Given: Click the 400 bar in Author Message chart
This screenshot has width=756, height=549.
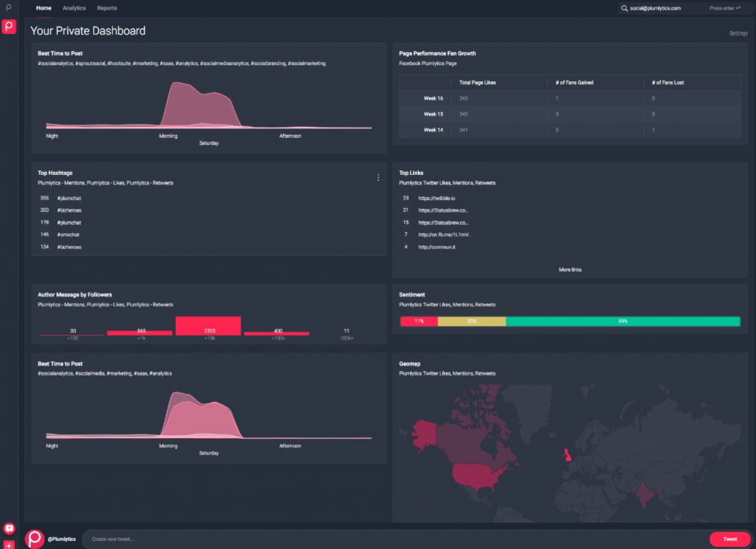Looking at the screenshot, I should tap(276, 333).
